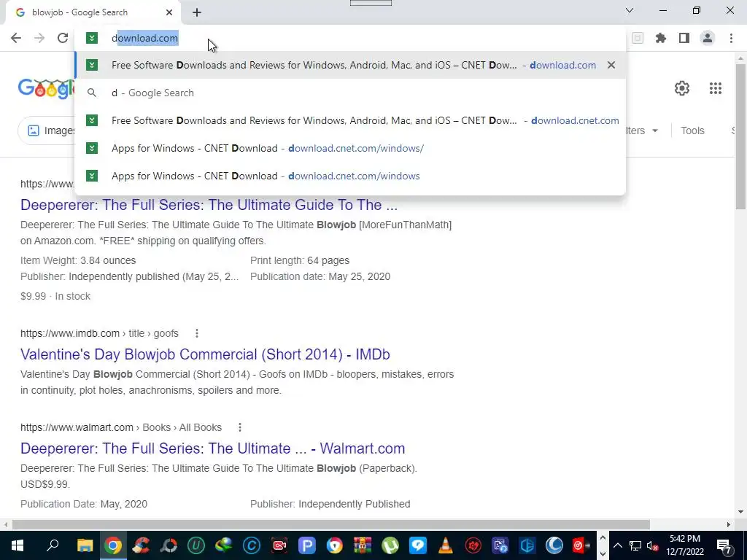Image resolution: width=747 pixels, height=560 pixels.
Task: Launch IObit Uninstaller from the taskbar
Action: point(196,545)
